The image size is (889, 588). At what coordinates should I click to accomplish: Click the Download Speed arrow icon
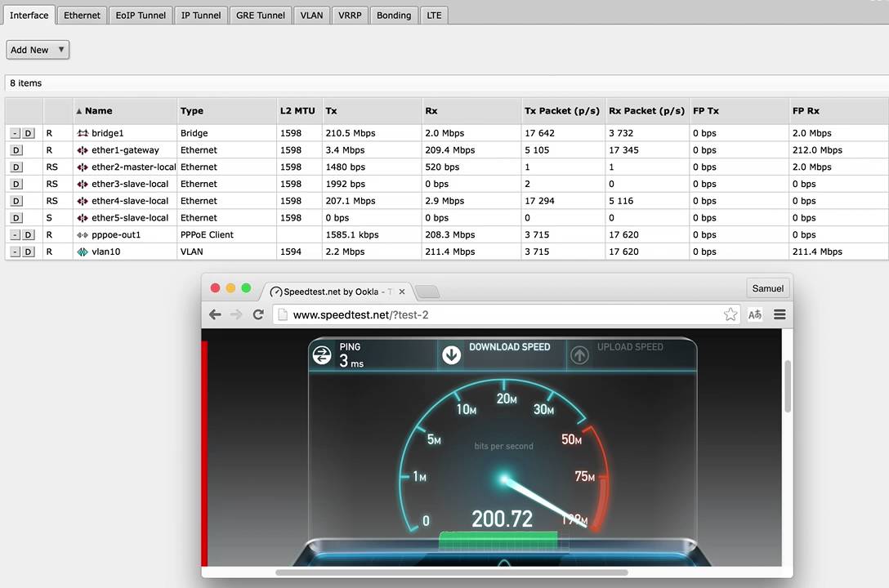451,355
